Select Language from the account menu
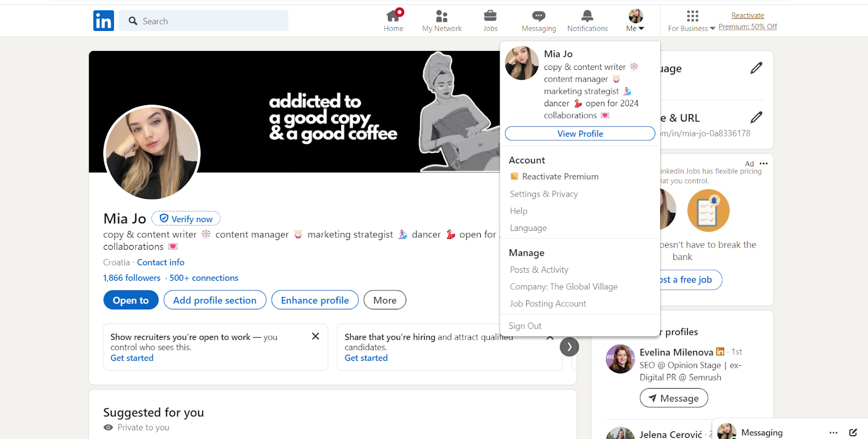Screen dimensions: 868x439 [528, 228]
